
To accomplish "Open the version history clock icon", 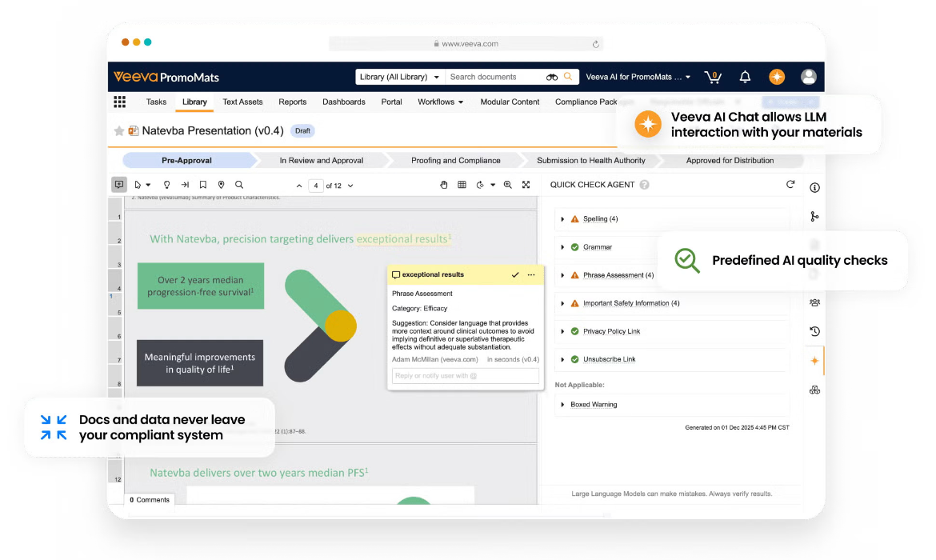I will (x=814, y=331).
